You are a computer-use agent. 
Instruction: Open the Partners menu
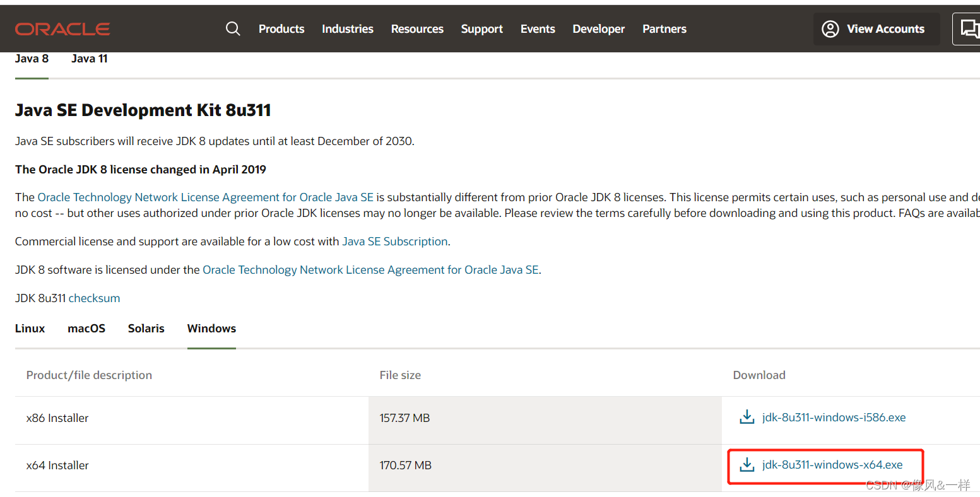coord(664,29)
